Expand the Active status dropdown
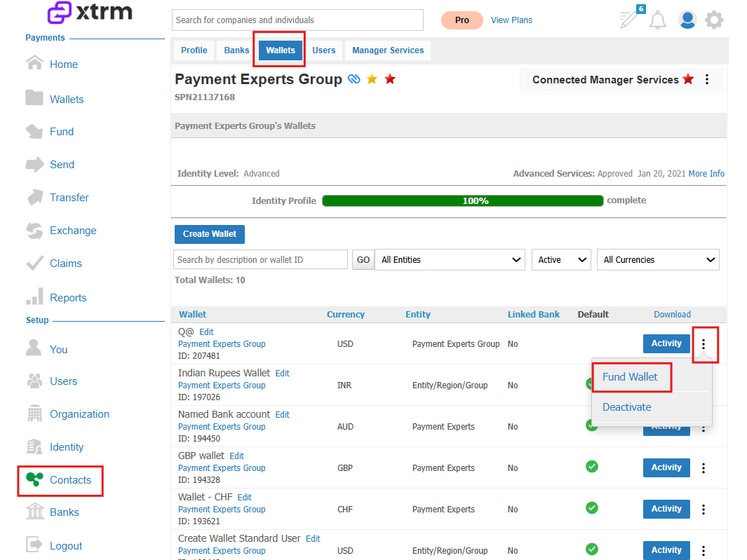This screenshot has width=747, height=560. click(562, 259)
